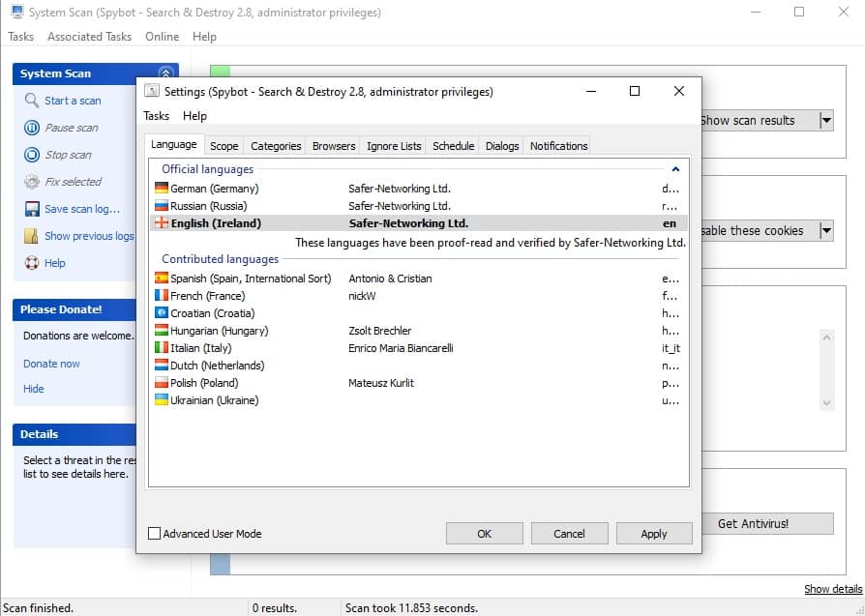Select the French (France) language row
The width and height of the screenshot is (865, 616).
419,296
